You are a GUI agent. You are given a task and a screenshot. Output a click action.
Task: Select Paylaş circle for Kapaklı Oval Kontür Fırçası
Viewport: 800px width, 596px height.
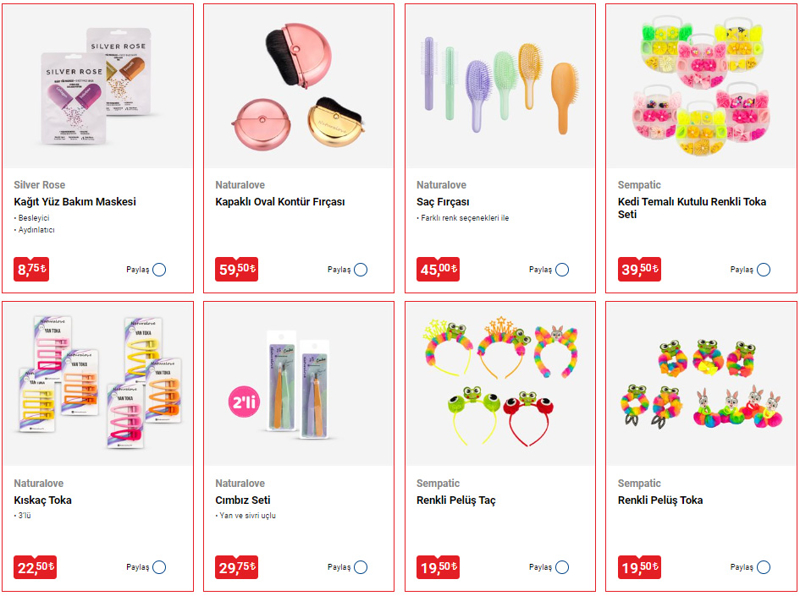[x=361, y=269]
